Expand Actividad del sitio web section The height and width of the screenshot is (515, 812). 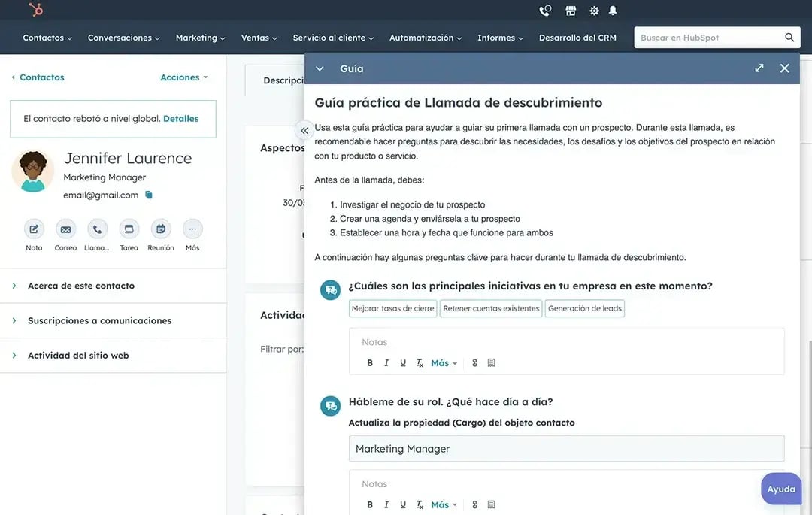pos(113,355)
